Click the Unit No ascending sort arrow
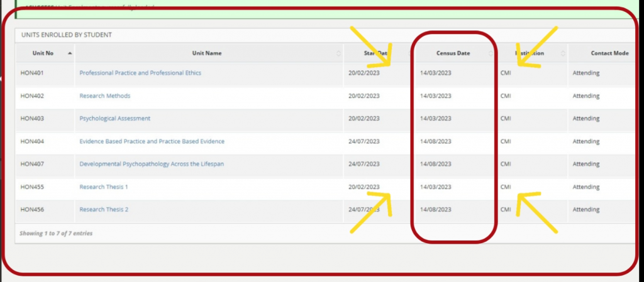Viewport: 644px width, 282px height. (70, 53)
